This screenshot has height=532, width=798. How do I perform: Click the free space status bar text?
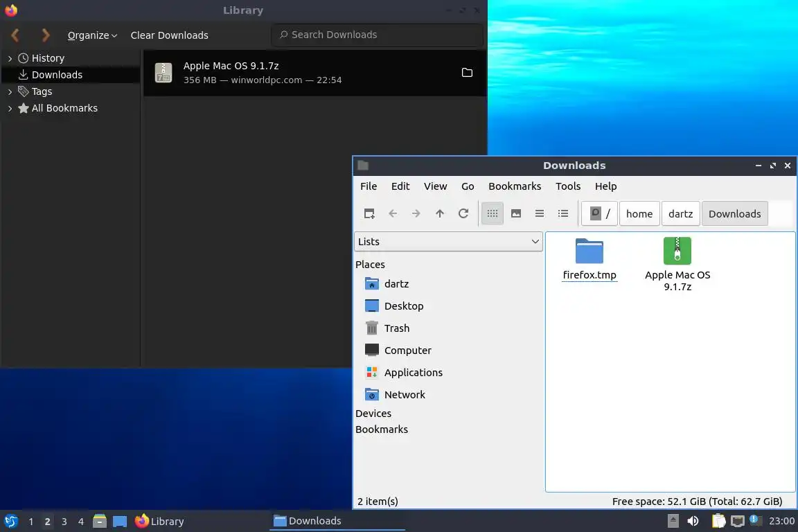point(697,502)
